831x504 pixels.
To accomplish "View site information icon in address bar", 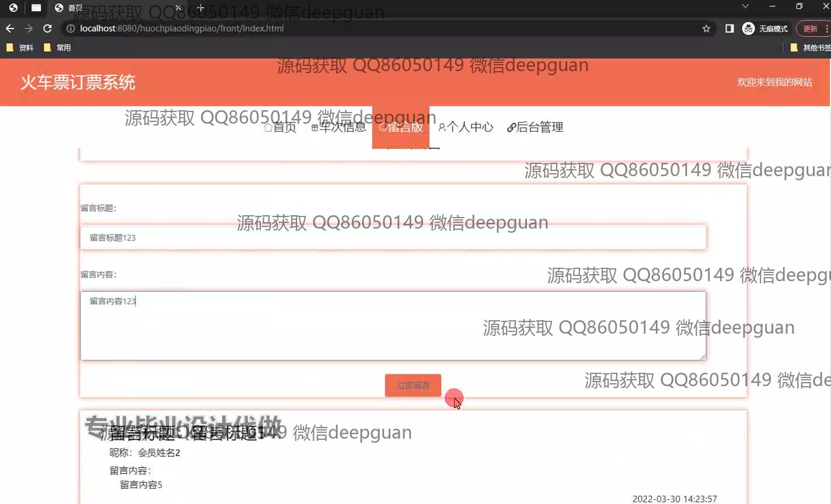I will click(x=71, y=29).
